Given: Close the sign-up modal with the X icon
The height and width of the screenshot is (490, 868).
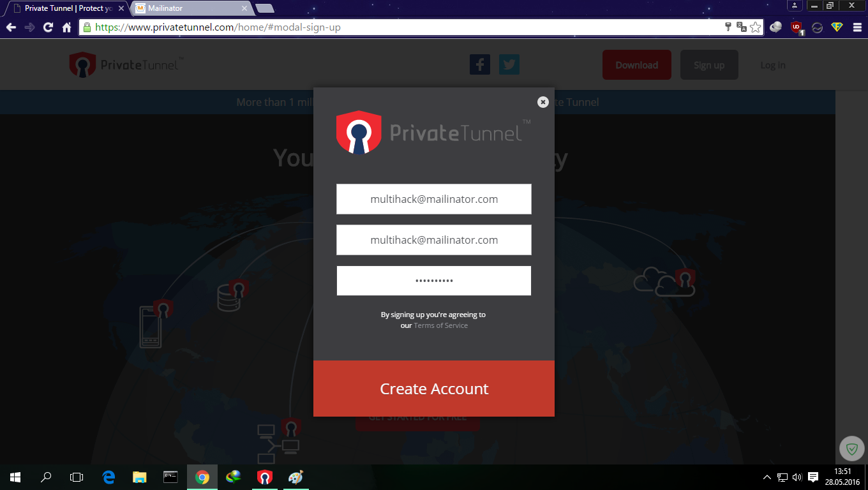Looking at the screenshot, I should [x=542, y=101].
